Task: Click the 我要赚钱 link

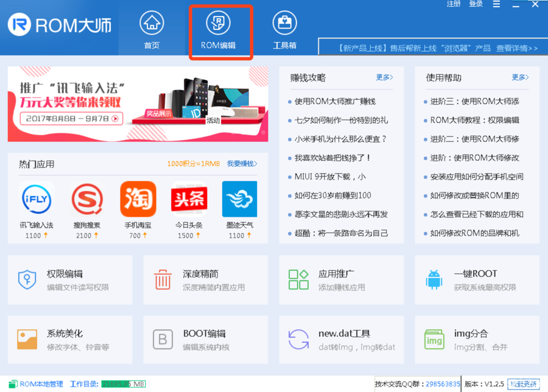Action: (242, 164)
